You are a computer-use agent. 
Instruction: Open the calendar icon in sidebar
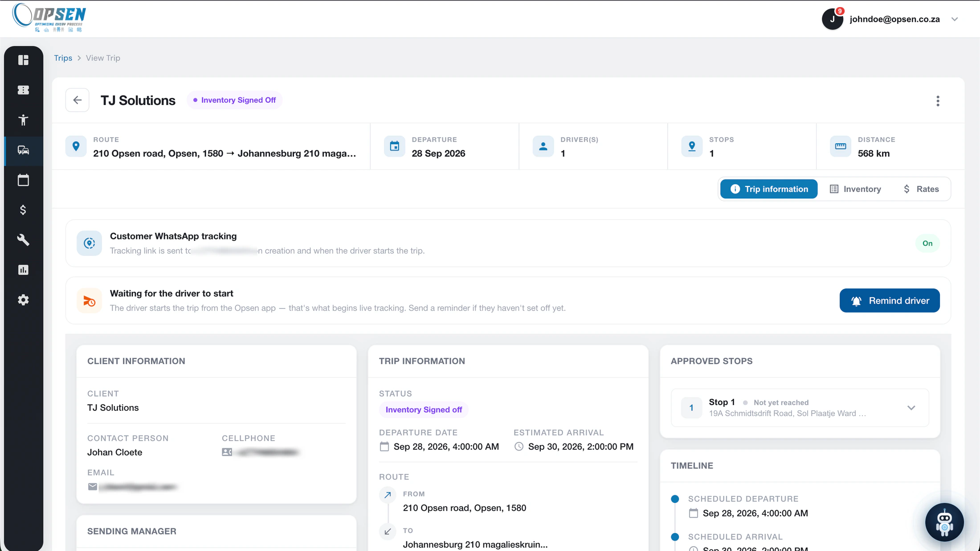pos(23,180)
